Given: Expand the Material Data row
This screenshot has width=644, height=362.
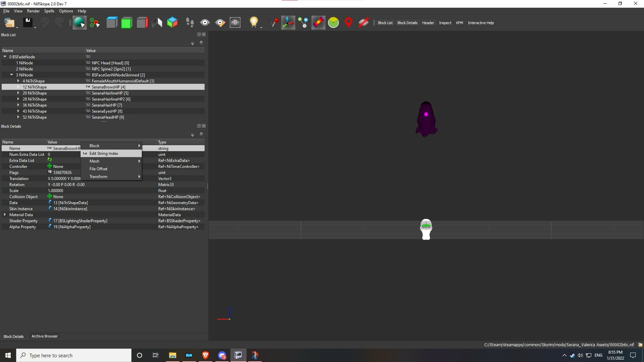Looking at the screenshot, I should pyautogui.click(x=5, y=215).
